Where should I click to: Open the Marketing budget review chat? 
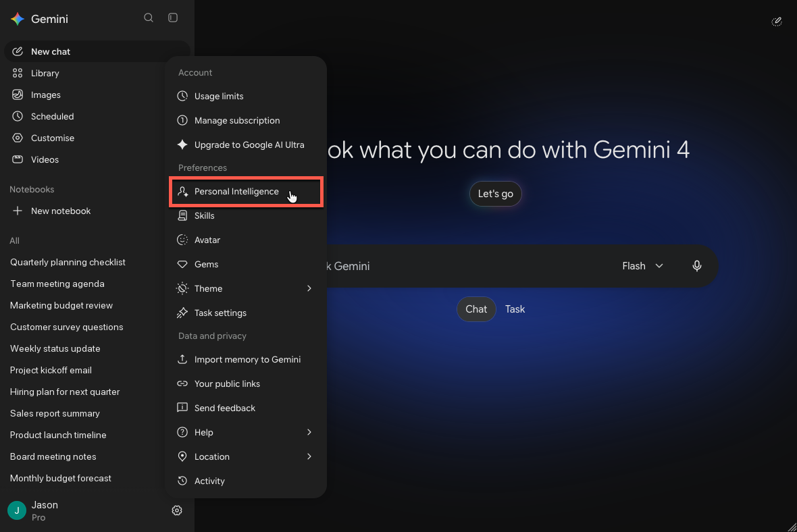[61, 305]
